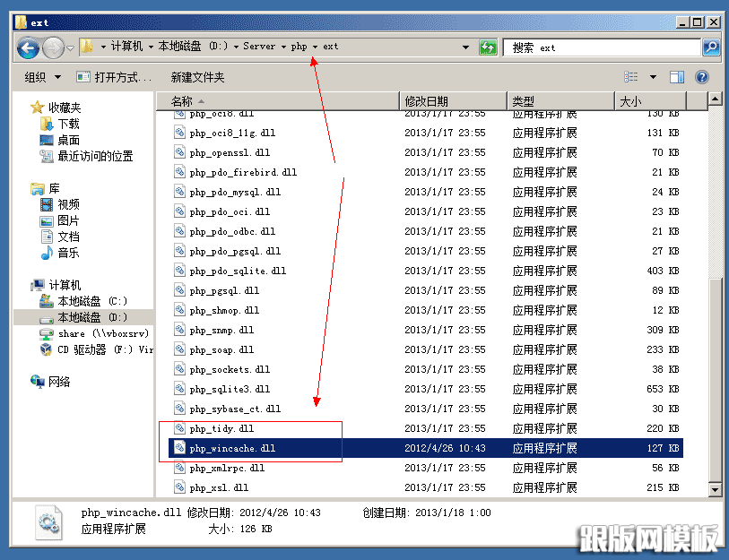This screenshot has width=729, height=560.
Task: Expand the arrow after 本地磁盘 (D:) in the path
Action: (236, 47)
